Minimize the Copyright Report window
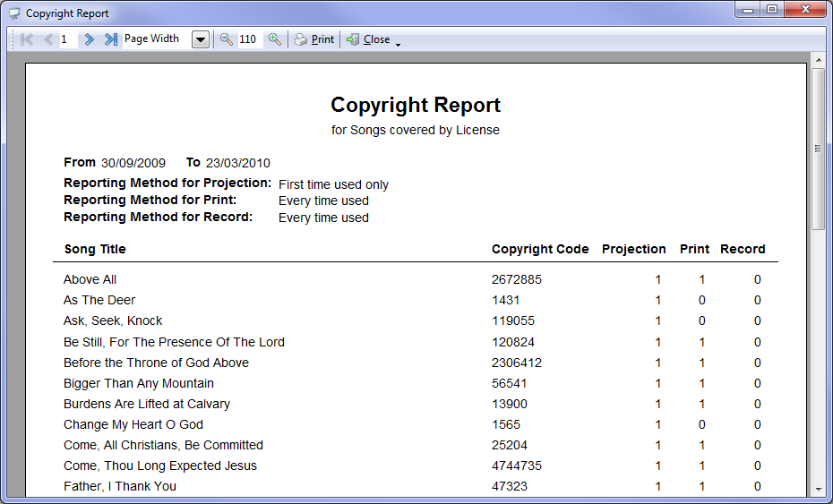This screenshot has width=833, height=504. (x=749, y=10)
